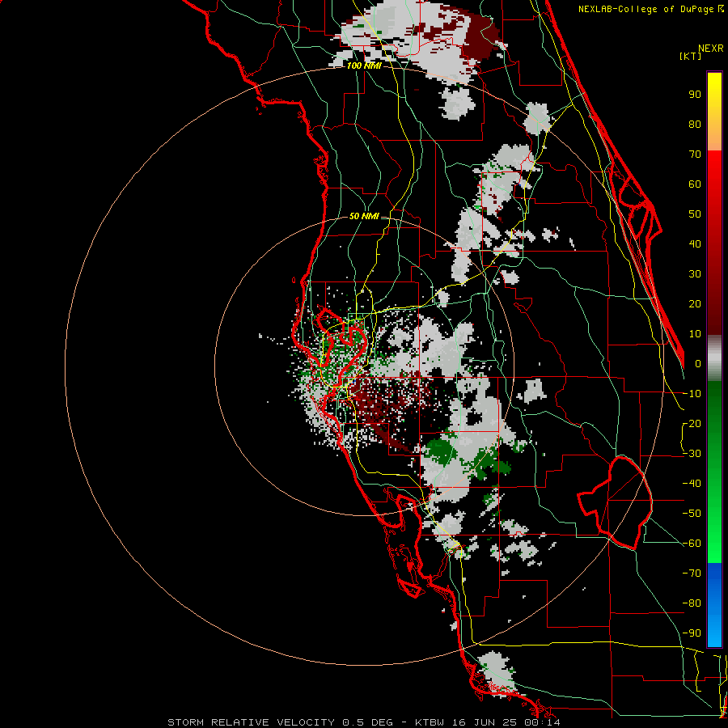This screenshot has width=728, height=728.
Task: Click the -90 value on the velocity scale
Action: click(x=692, y=633)
